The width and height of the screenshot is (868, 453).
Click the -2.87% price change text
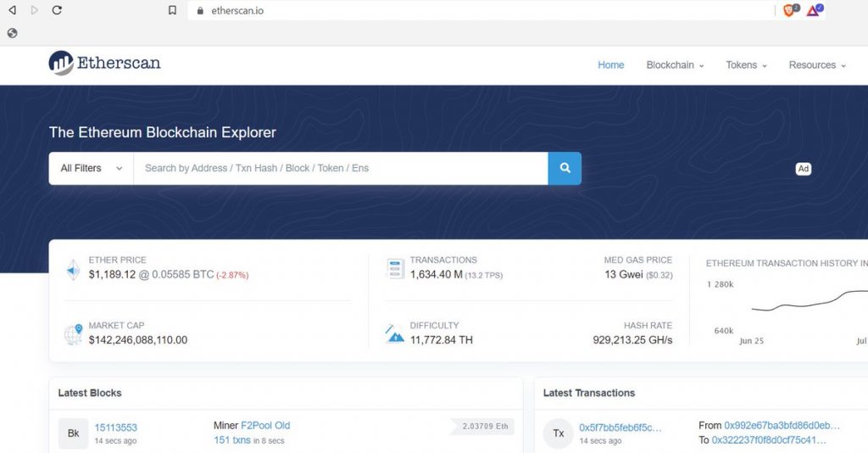[232, 275]
